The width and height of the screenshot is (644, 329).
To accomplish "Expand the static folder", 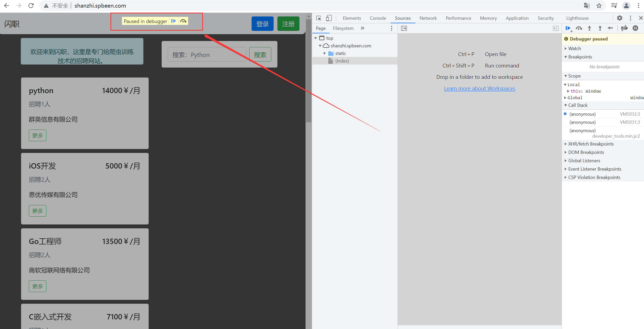I will click(x=325, y=53).
